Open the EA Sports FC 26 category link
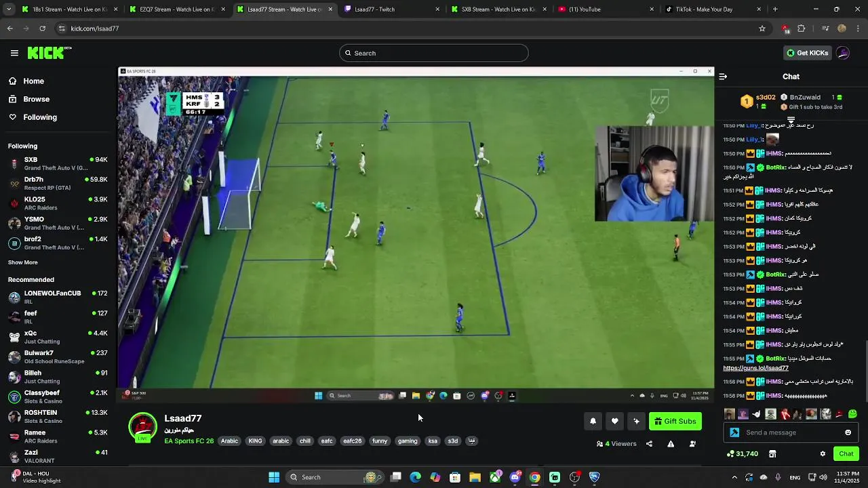This screenshot has width=868, height=488. click(189, 441)
